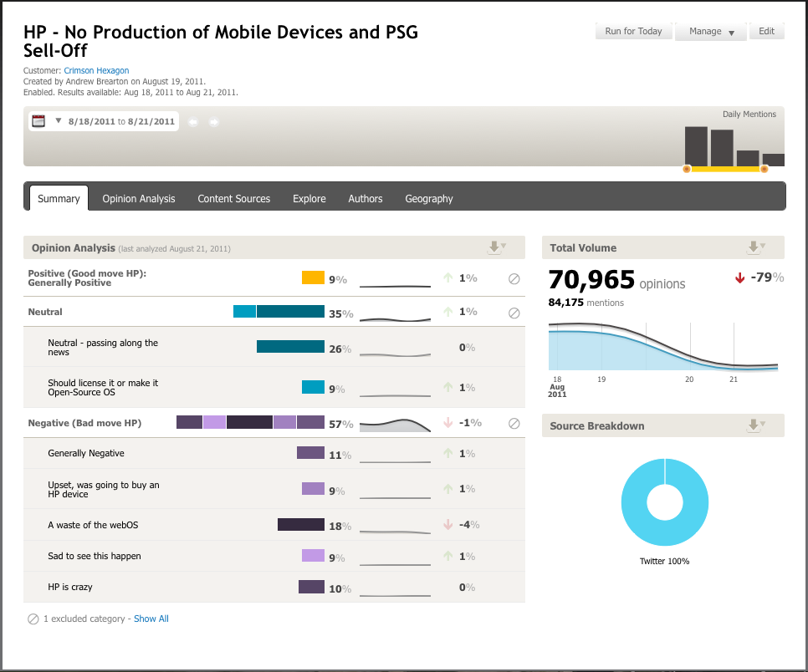Viewport: 808px width, 672px height.
Task: Click the Total Volume area chart
Action: 663,346
